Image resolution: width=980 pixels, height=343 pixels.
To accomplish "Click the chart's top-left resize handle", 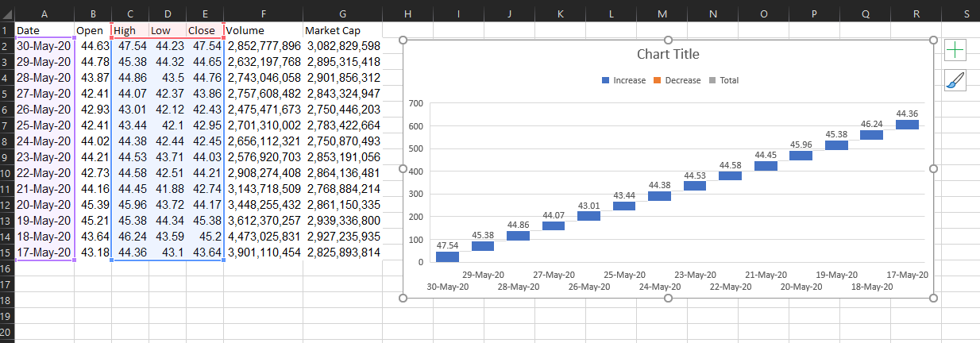I will coord(403,40).
